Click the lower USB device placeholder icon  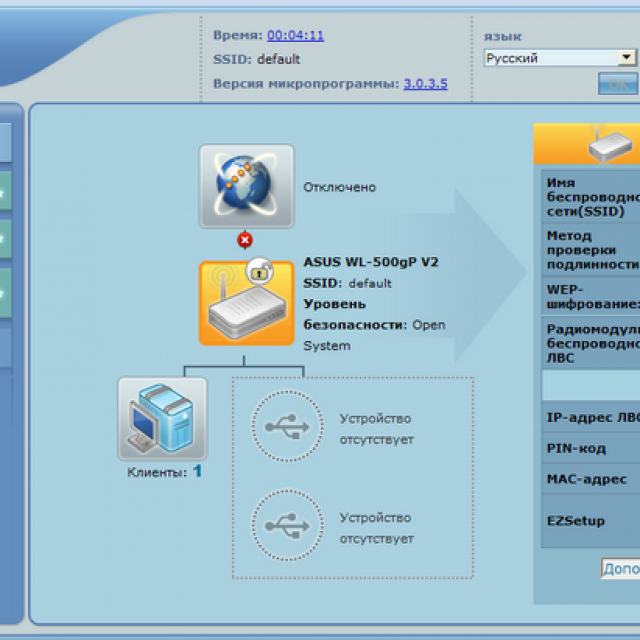pyautogui.click(x=287, y=525)
